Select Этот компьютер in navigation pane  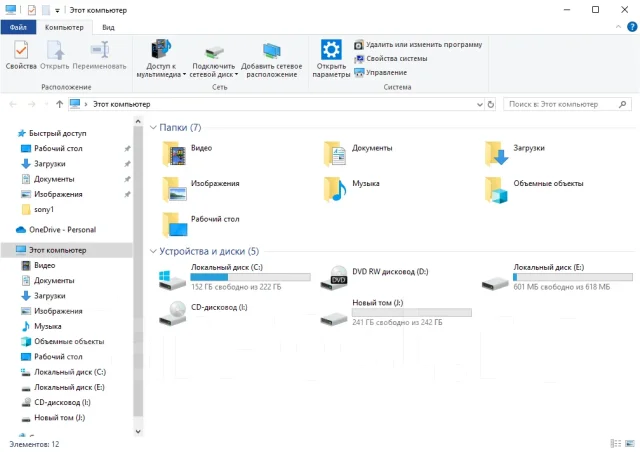tap(67, 250)
